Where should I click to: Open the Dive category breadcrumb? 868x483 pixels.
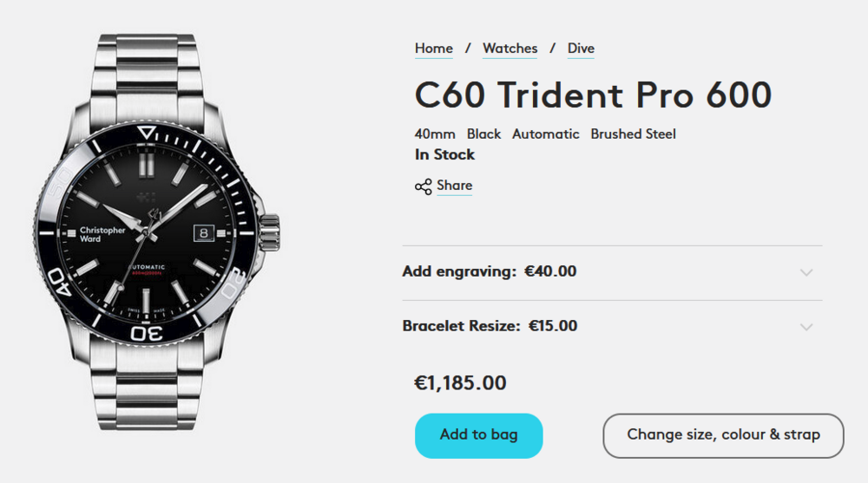click(x=581, y=49)
